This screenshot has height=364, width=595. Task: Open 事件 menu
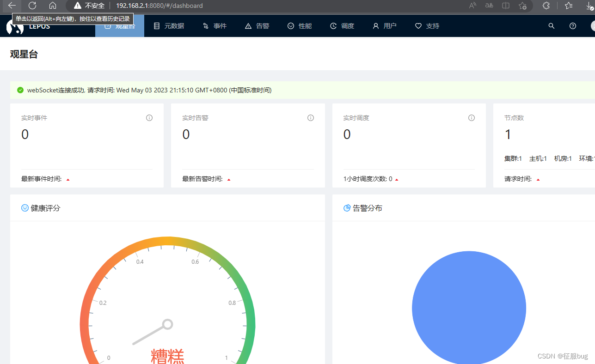(215, 26)
